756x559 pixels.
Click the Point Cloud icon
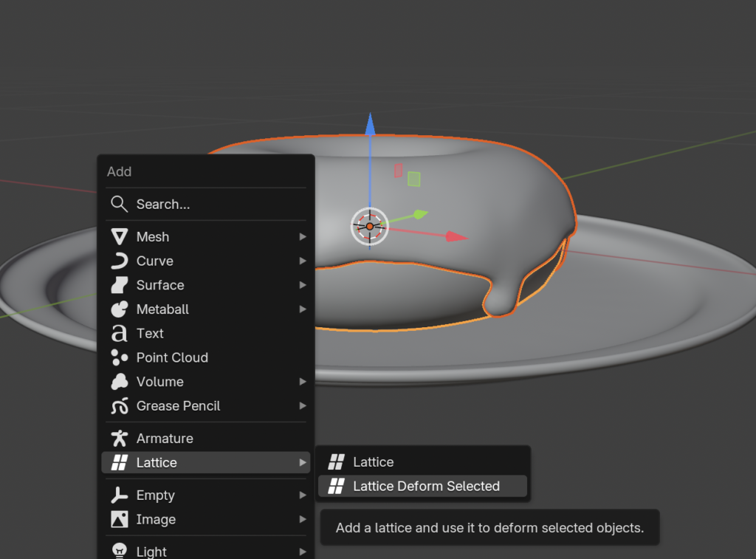click(x=119, y=357)
